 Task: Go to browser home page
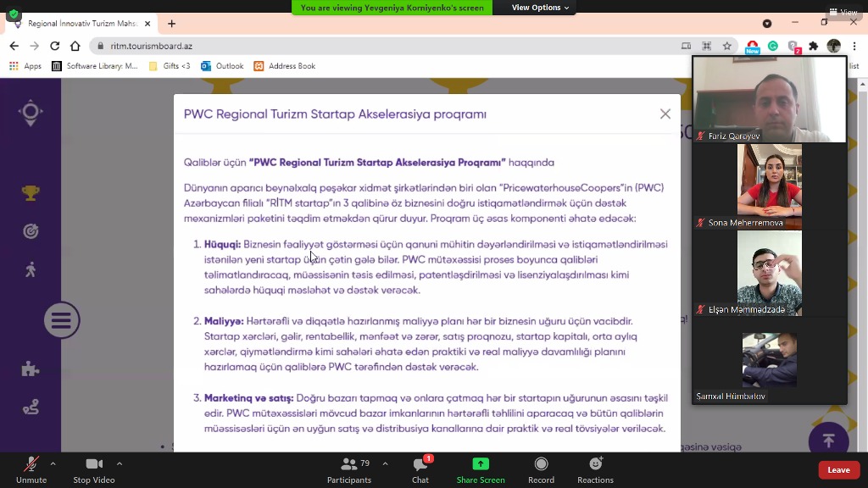click(75, 46)
